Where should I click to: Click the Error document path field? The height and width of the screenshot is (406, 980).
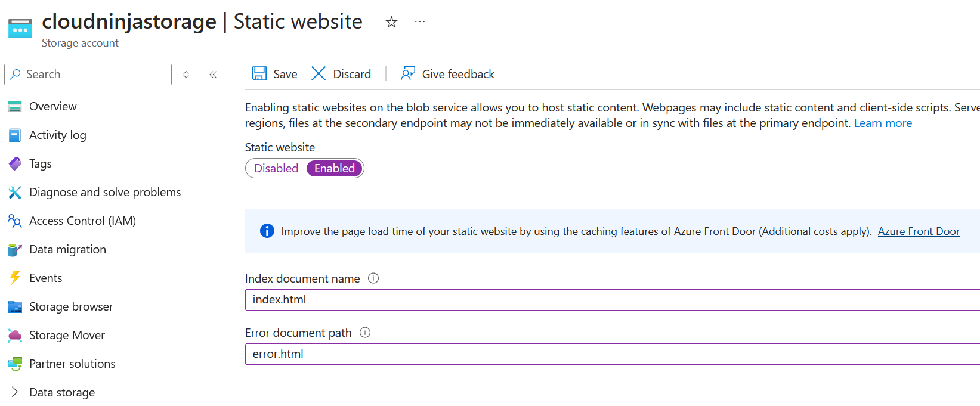613,354
